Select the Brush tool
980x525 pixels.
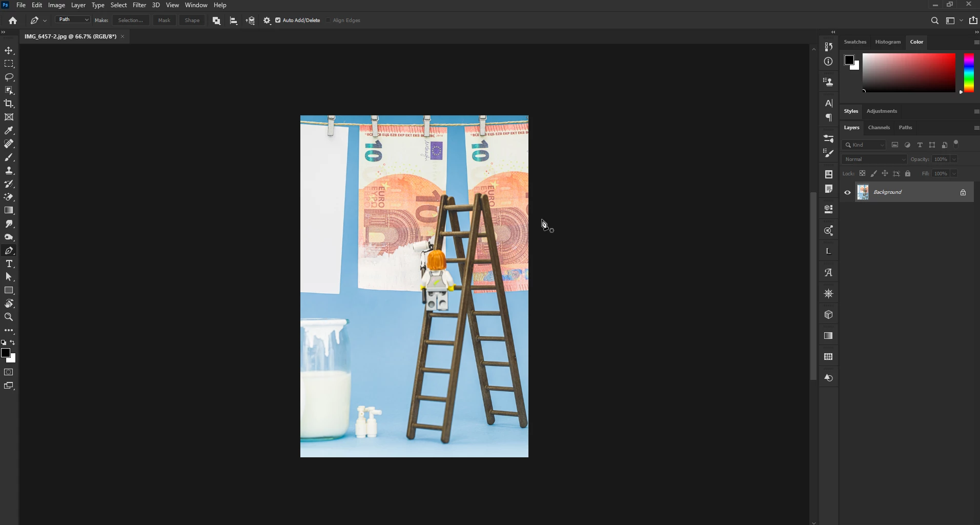[x=9, y=157]
